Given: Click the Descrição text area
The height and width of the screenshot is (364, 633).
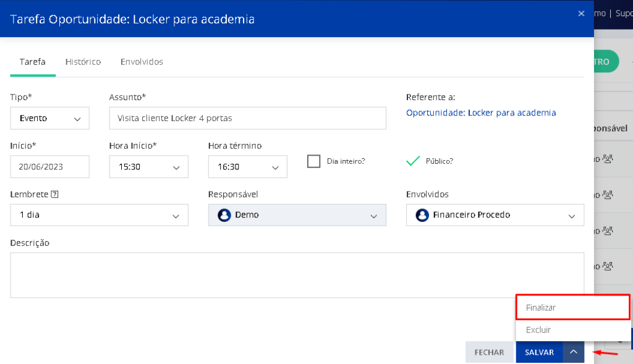Looking at the screenshot, I should 297,275.
